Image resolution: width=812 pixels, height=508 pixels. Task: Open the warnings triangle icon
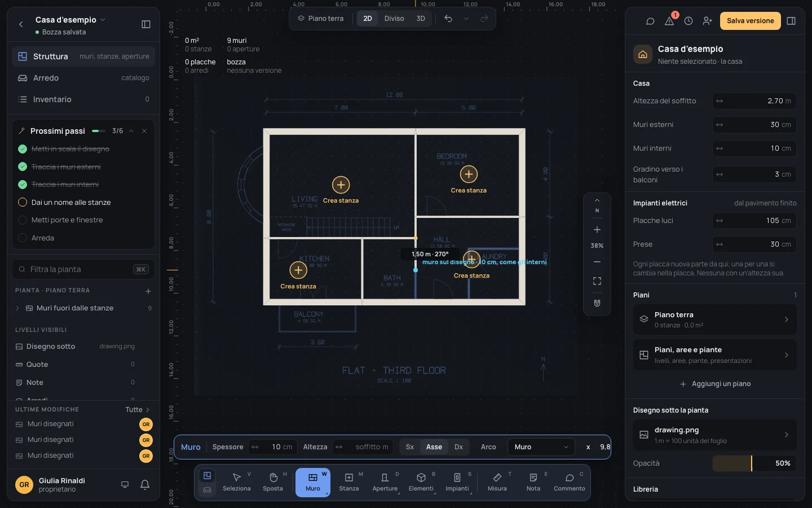[669, 21]
